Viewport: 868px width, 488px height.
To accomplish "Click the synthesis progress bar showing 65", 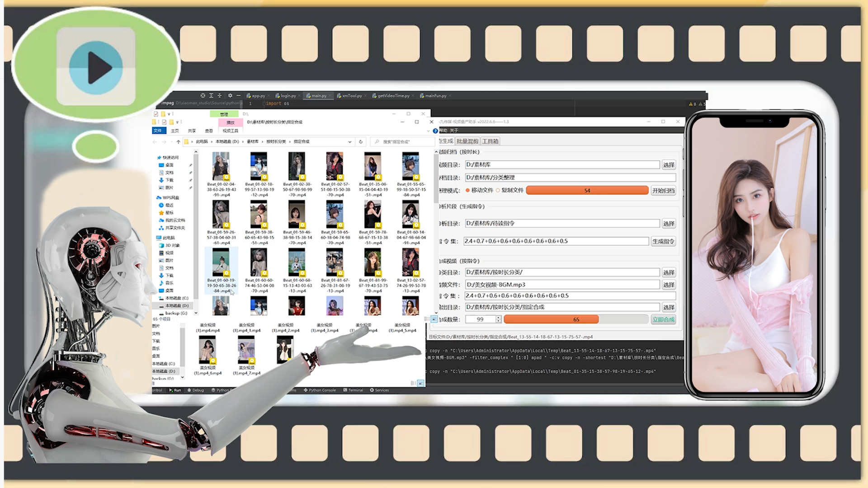I will [576, 319].
